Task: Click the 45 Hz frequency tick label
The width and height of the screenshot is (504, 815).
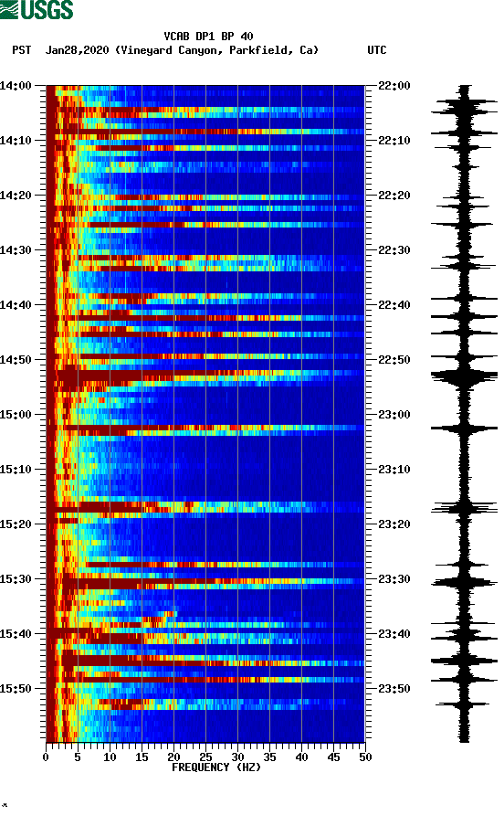Action: pyautogui.click(x=333, y=757)
